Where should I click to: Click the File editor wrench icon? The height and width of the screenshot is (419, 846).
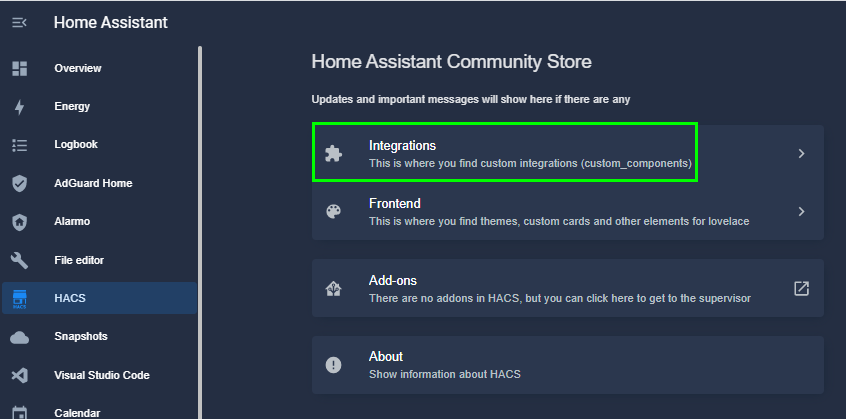19,260
